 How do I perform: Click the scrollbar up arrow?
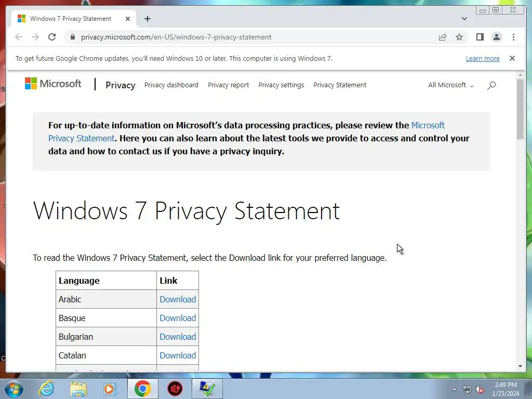(521, 75)
